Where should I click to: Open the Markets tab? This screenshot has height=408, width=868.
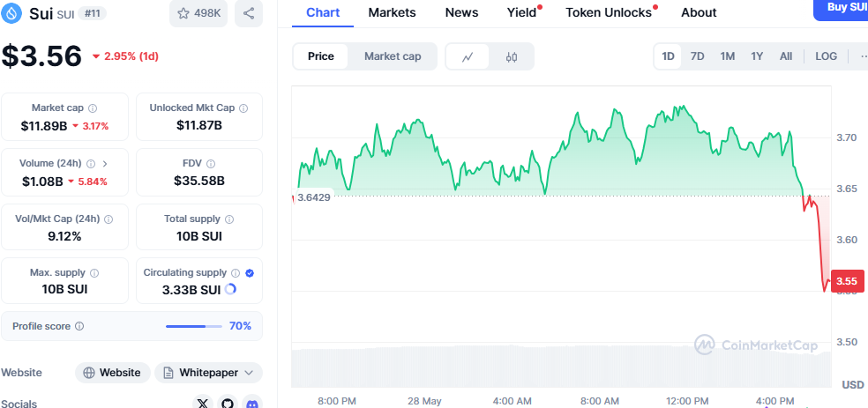point(392,12)
